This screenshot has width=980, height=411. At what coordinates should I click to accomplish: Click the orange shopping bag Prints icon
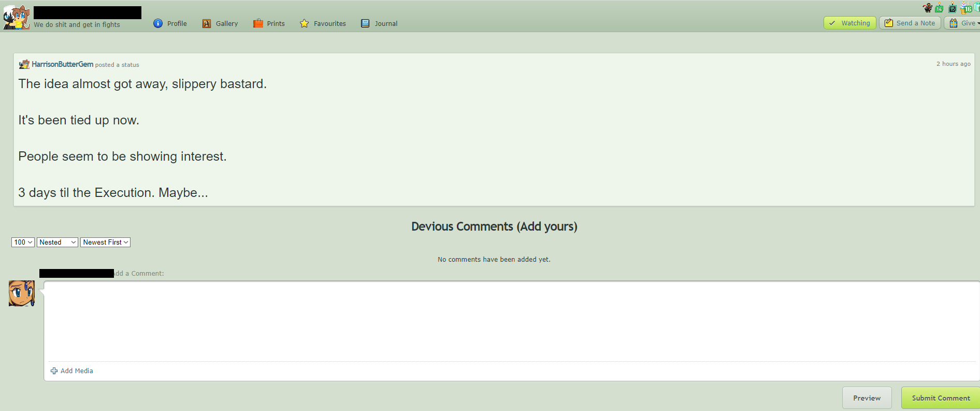258,23
